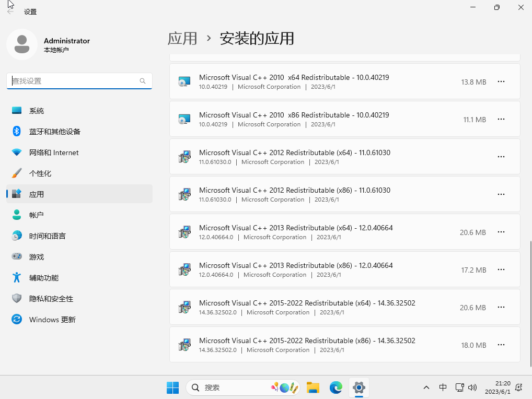Open options for Visual C++ 2010 x86
This screenshot has height=399, width=532.
(x=501, y=119)
